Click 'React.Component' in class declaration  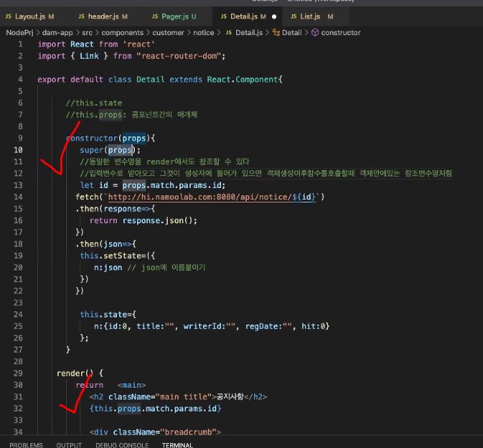coord(243,80)
